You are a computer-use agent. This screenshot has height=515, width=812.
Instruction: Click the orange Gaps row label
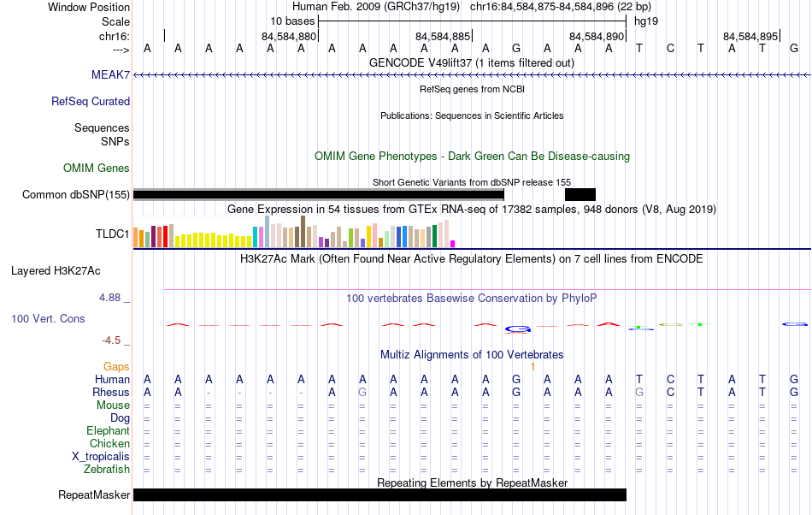116,366
